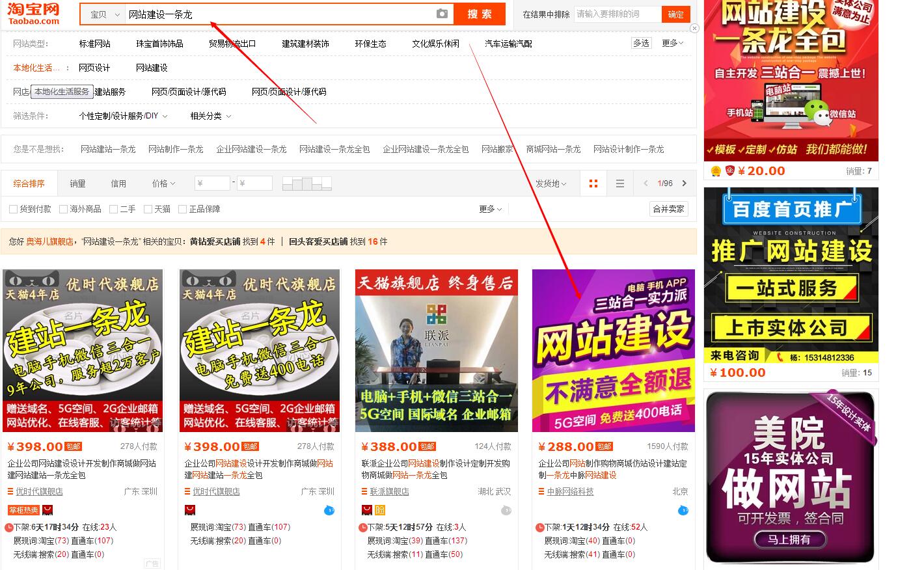The width and height of the screenshot is (924, 570).
Task: Filter by 文化娱乐休闲 website type
Action: coord(435,44)
